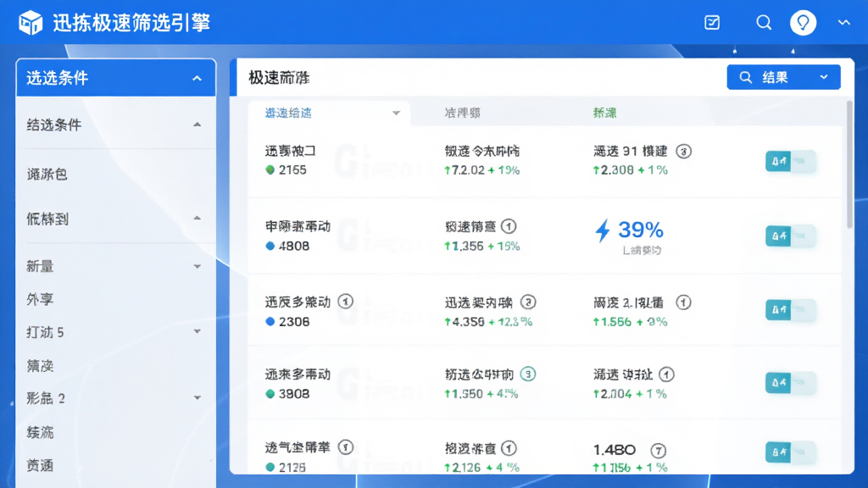The height and width of the screenshot is (488, 868).
Task: Open the first column header dropdown arrow
Action: point(396,114)
